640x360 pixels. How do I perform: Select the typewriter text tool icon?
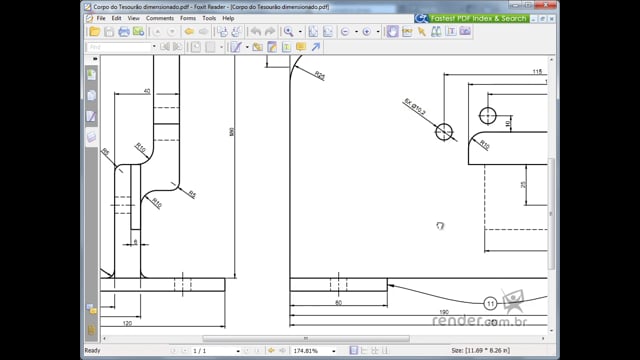[x=451, y=31]
